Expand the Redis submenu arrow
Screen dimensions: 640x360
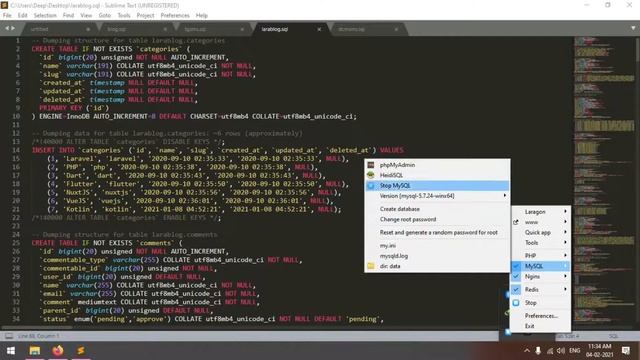(565, 289)
